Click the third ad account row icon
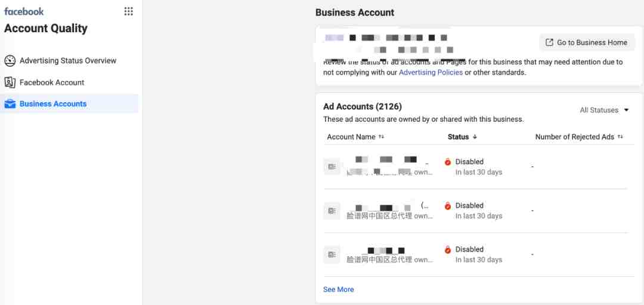This screenshot has width=644, height=305. click(332, 254)
